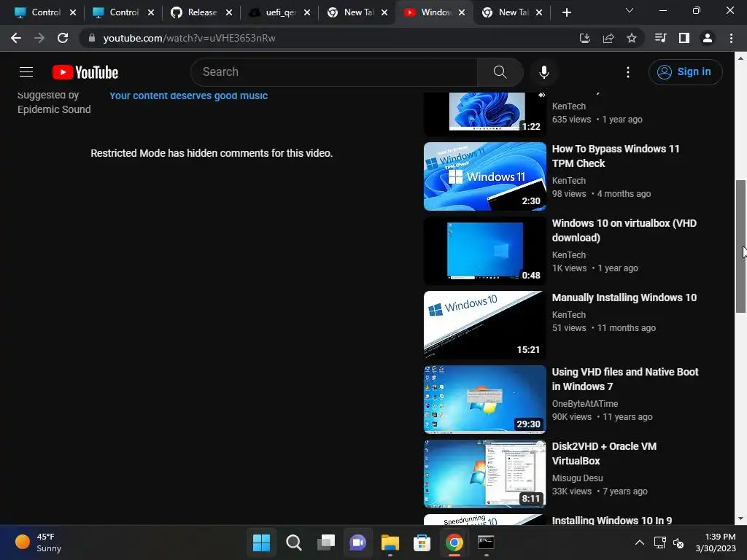Click the 15:21 Windows 10 thumbnail
Image resolution: width=747 pixels, height=560 pixels.
pyautogui.click(x=485, y=324)
